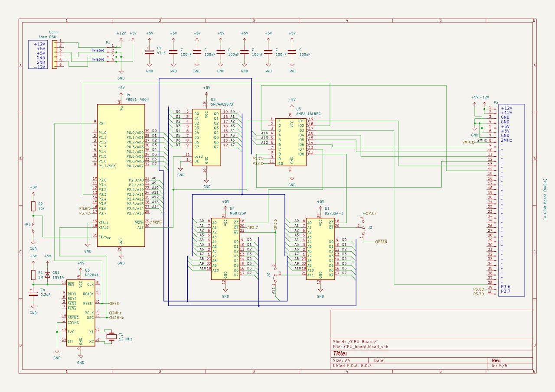Select the 40-pin P2 connector body
The image size is (555, 392).
pos(512,199)
